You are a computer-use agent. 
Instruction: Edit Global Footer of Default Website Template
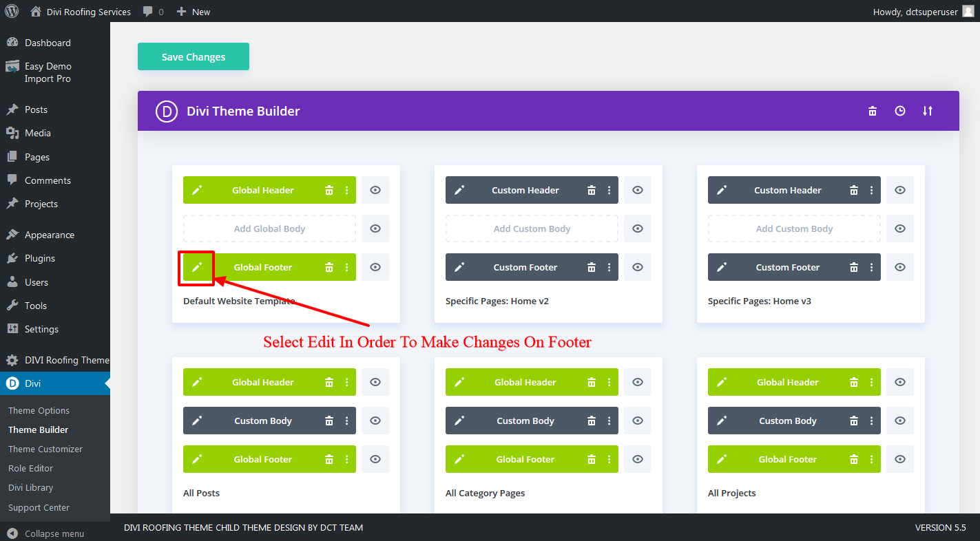click(197, 267)
